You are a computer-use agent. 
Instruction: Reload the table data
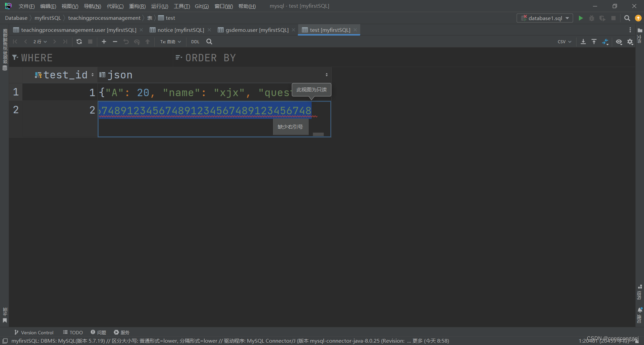tap(79, 42)
